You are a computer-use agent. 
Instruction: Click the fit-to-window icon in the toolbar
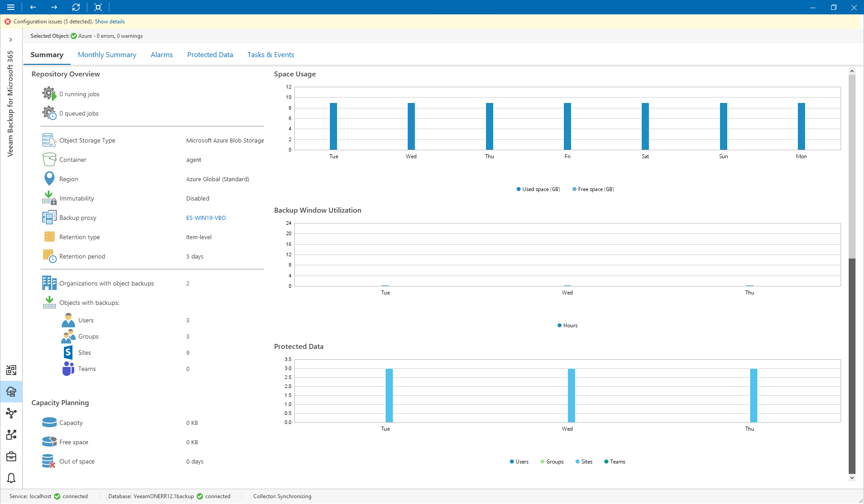98,7
